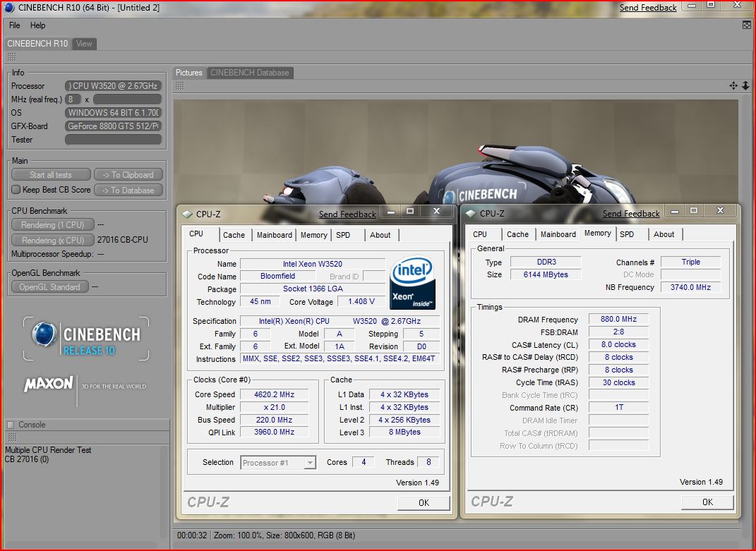
Task: Switch to the View tab
Action: tap(84, 43)
